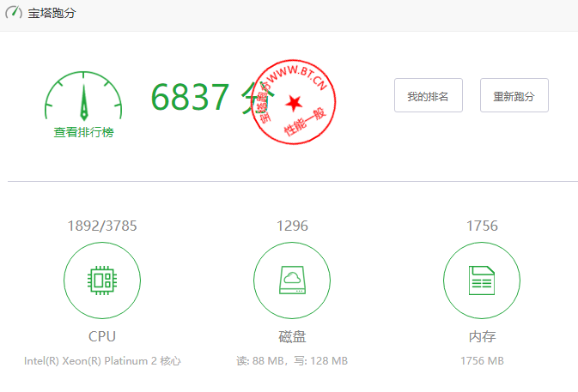
Task: Click the 内存 label text
Action: point(482,336)
